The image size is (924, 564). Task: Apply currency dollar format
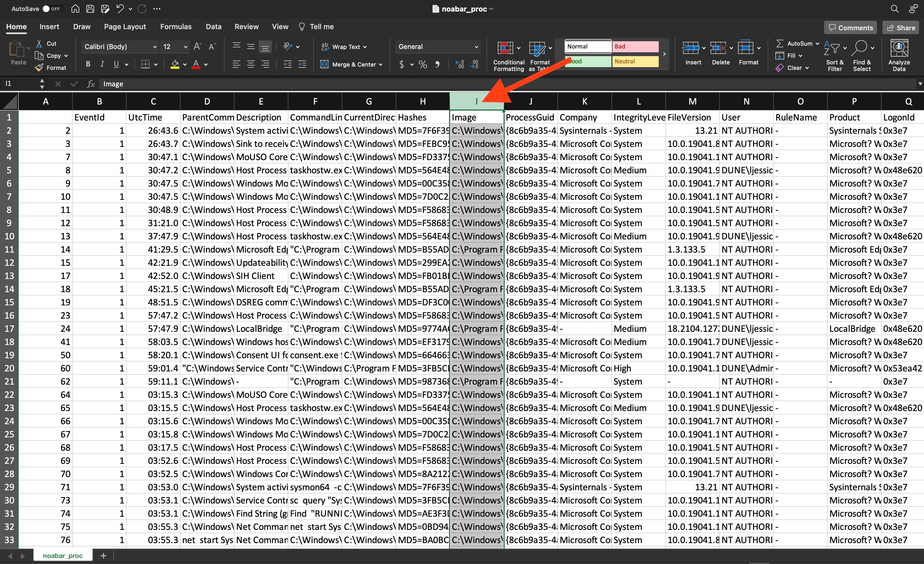click(x=402, y=64)
